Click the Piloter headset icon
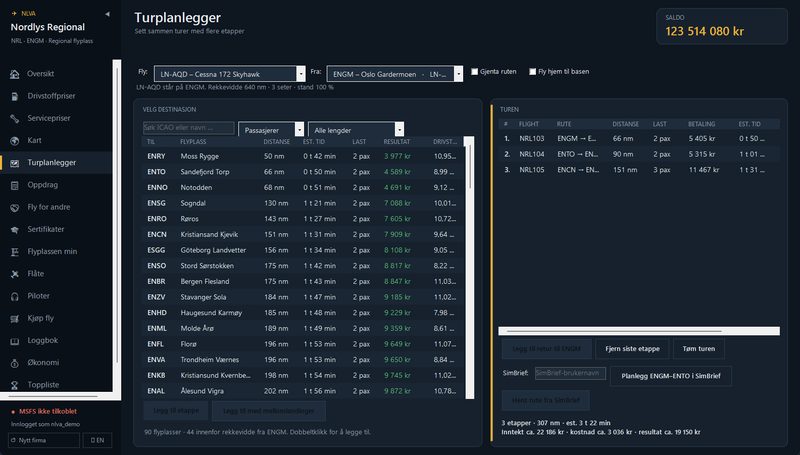The width and height of the screenshot is (800, 455). [x=15, y=296]
